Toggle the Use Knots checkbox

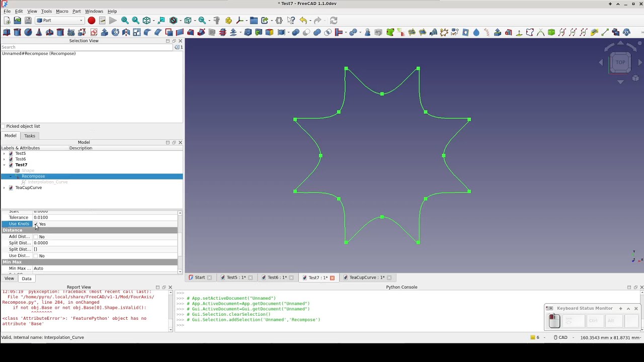point(36,224)
